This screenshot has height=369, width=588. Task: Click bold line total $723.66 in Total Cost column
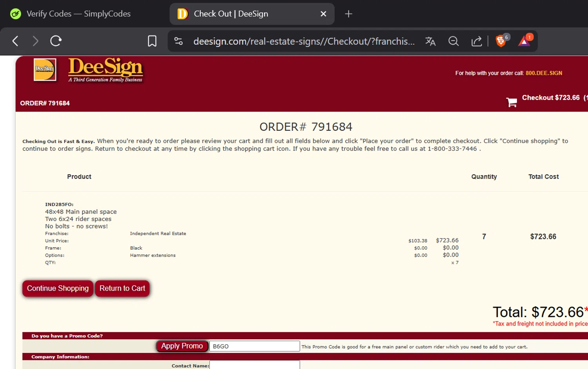pyautogui.click(x=543, y=237)
